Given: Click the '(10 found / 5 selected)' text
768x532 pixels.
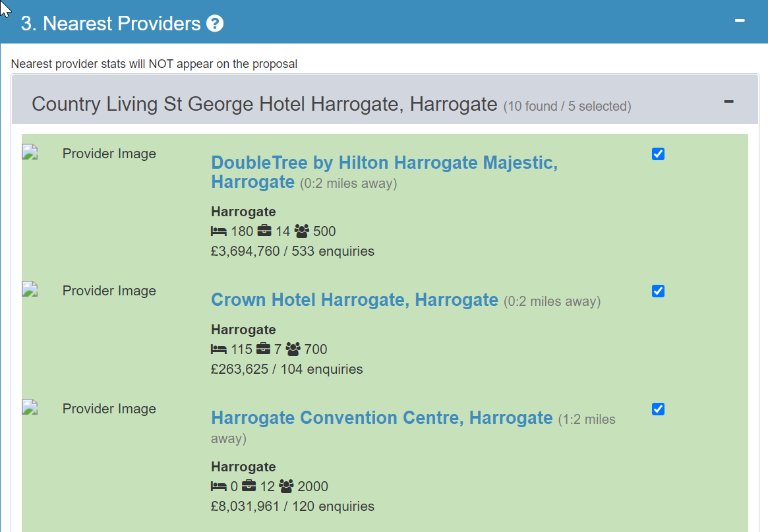Looking at the screenshot, I should tap(567, 106).
